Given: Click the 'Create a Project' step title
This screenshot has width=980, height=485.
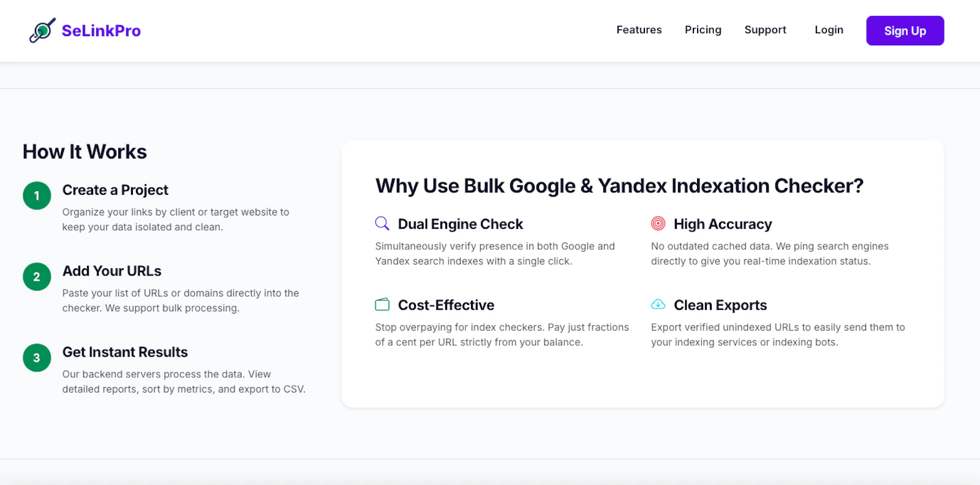Looking at the screenshot, I should [115, 190].
